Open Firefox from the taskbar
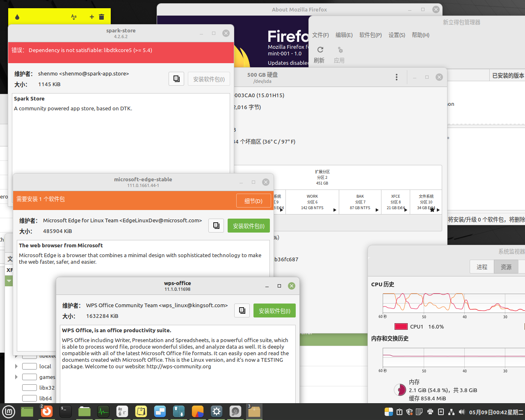525x420 pixels. point(47,411)
